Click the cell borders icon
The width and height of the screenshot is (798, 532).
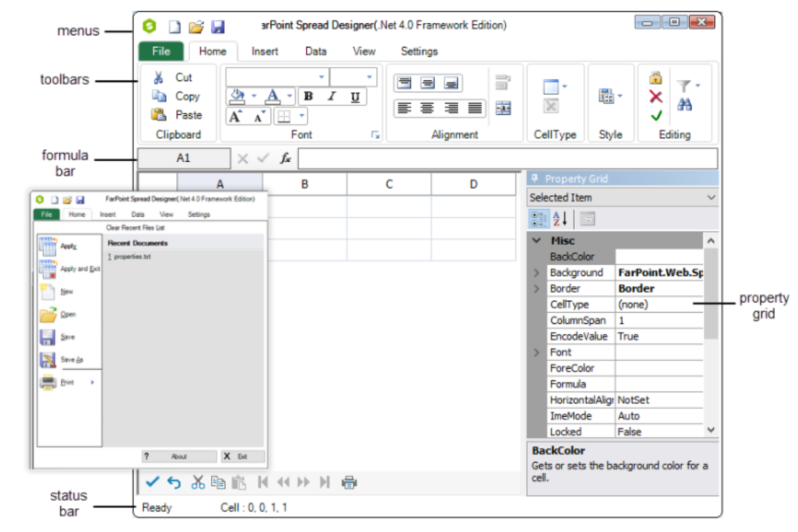(284, 116)
